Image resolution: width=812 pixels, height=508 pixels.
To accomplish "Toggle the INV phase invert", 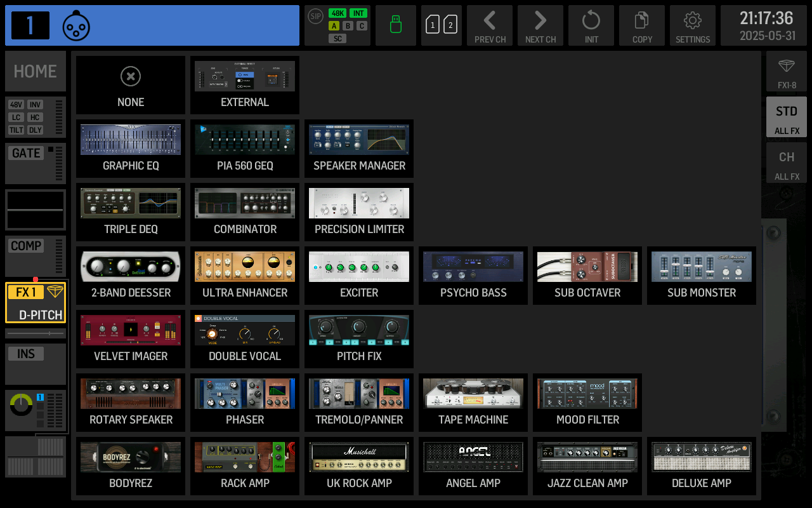I will tap(35, 105).
